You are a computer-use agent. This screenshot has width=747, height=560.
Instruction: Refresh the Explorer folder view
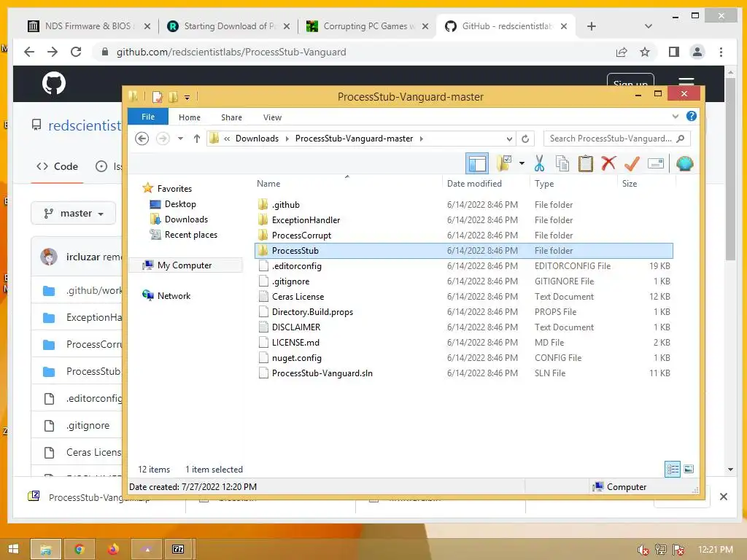(525, 139)
